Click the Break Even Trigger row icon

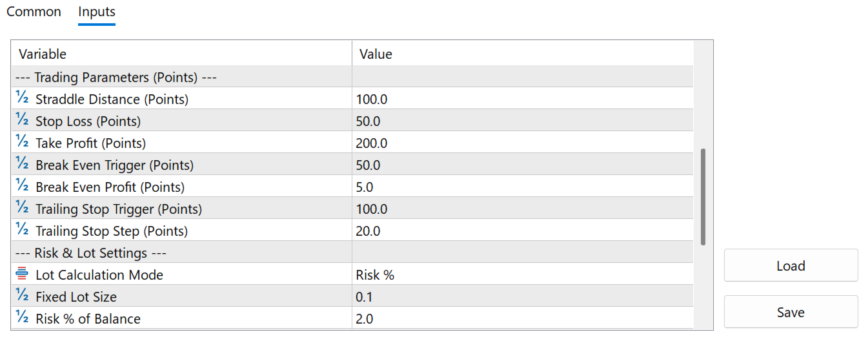click(22, 165)
